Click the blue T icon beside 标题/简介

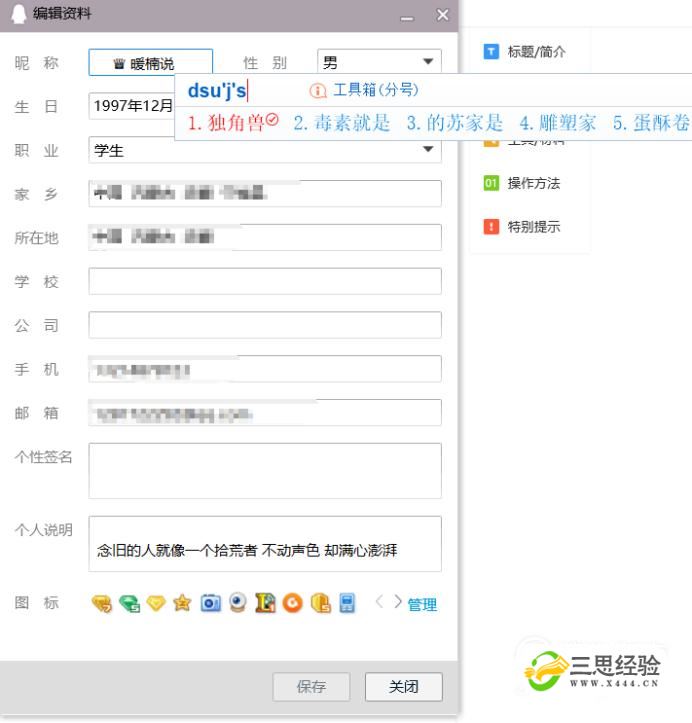tap(491, 52)
